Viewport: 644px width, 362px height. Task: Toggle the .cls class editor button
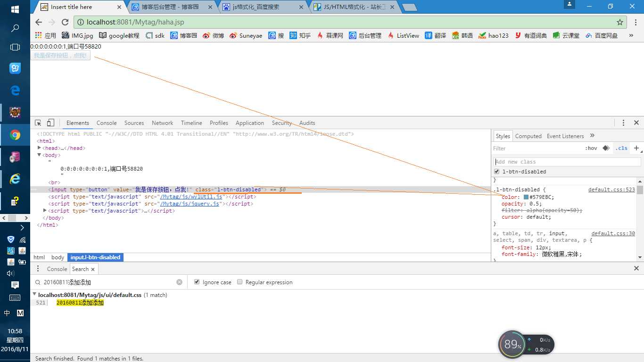(621, 148)
